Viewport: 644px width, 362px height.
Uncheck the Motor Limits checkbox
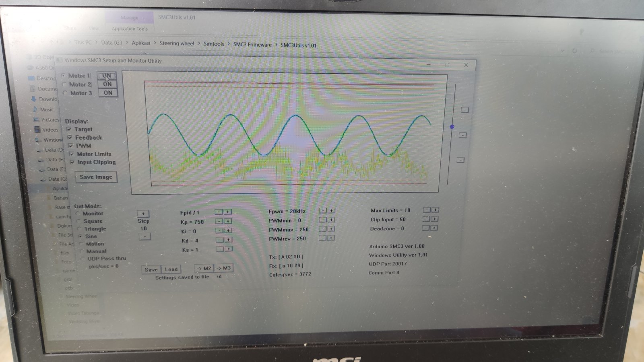click(x=72, y=154)
